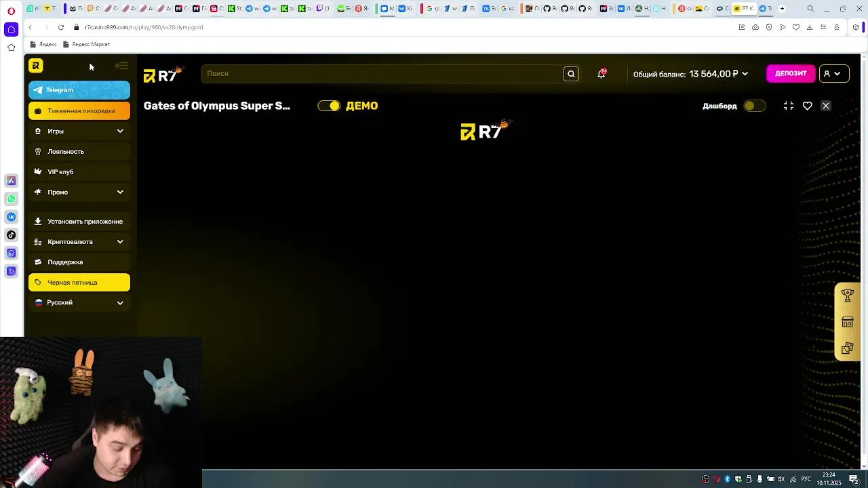Open the Тыквенная лихорадка promo
This screenshot has height=488, width=868.
point(79,110)
